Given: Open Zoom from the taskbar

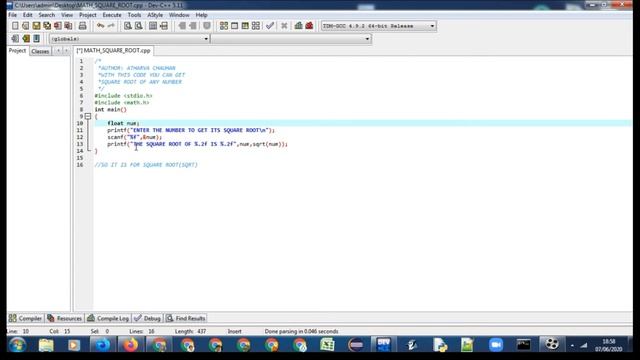Looking at the screenshot, I should 496,345.
